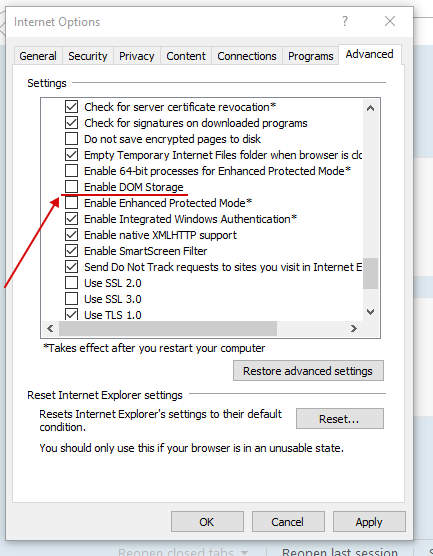Image resolution: width=433 pixels, height=556 pixels.
Task: Select the General tab
Action: 38,56
